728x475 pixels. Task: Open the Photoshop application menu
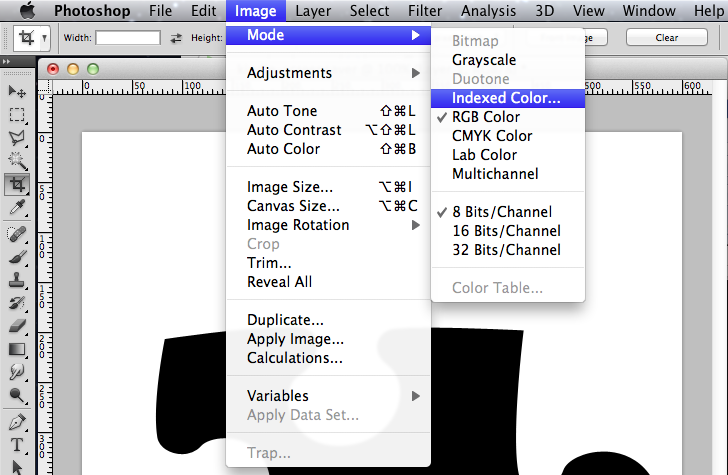pyautogui.click(x=92, y=10)
